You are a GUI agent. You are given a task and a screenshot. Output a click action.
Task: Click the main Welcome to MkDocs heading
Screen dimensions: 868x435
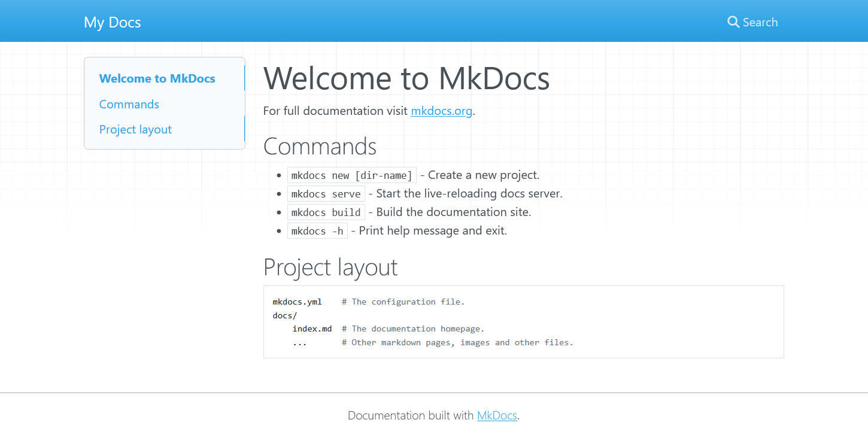(406, 78)
